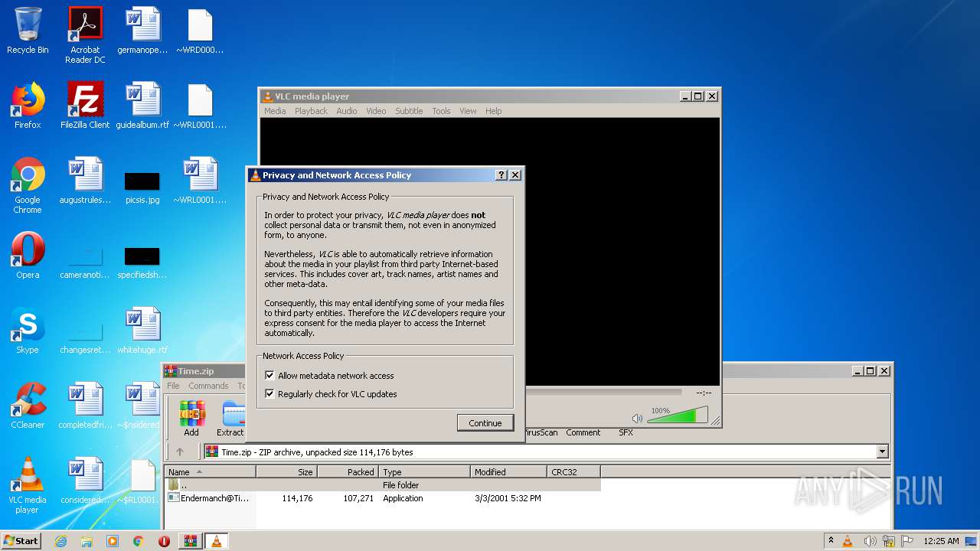
Task: Select guidealbum.rtf desktop file
Action: coord(142,106)
